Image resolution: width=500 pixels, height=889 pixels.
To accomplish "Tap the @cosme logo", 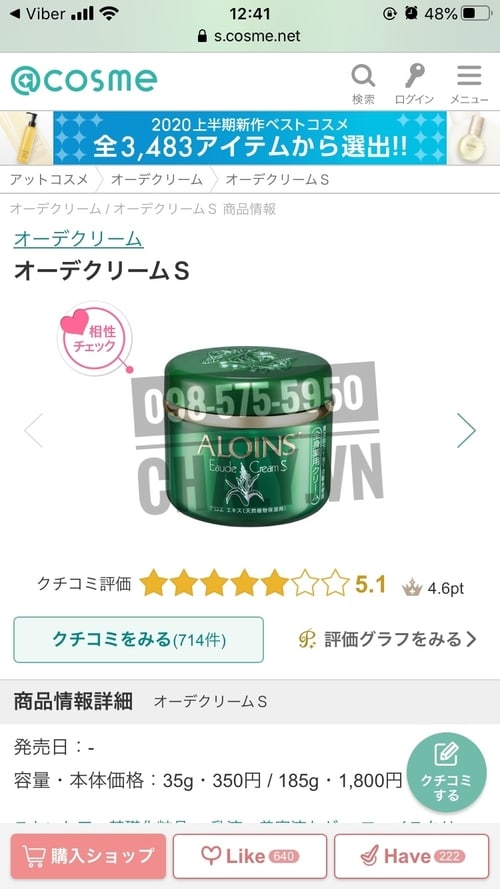I will (x=84, y=81).
